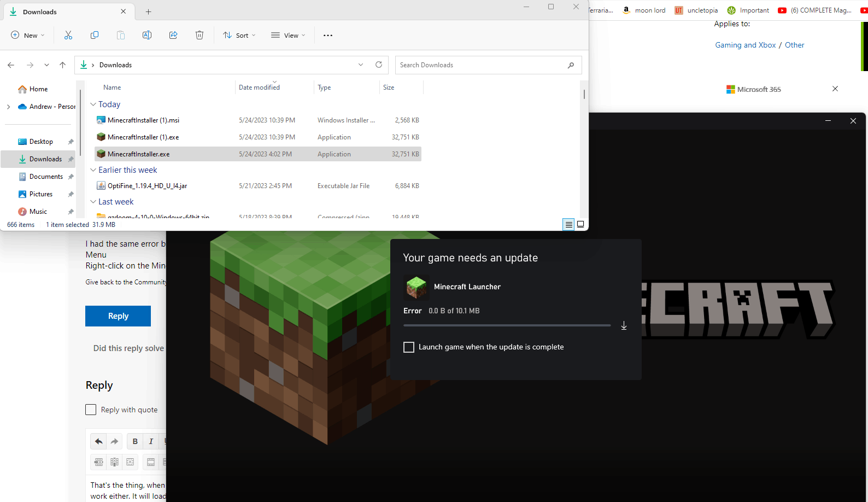Switch to large icons view layout icon

(x=580, y=224)
